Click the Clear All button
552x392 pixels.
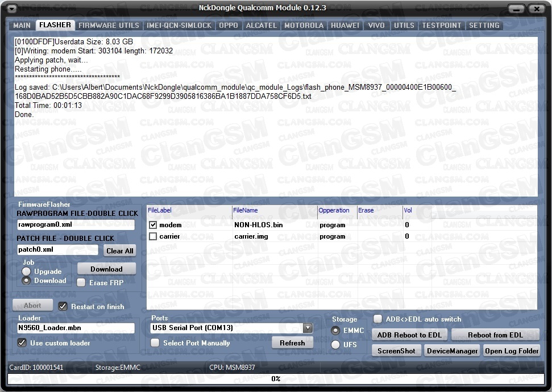point(120,251)
